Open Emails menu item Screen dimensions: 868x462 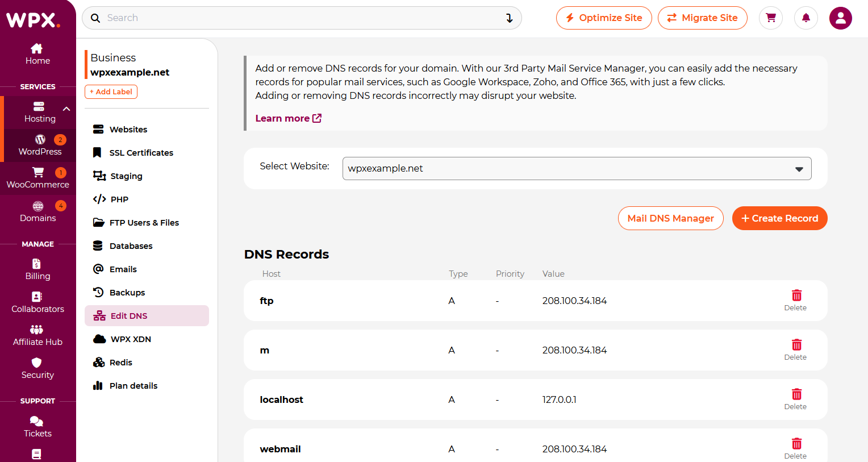pyautogui.click(x=147, y=269)
